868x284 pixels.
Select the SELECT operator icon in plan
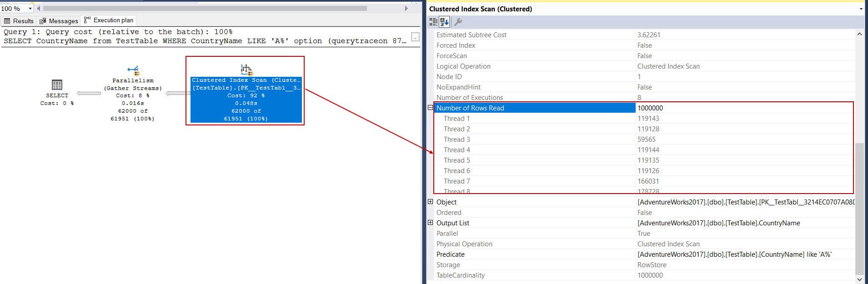pyautogui.click(x=57, y=85)
